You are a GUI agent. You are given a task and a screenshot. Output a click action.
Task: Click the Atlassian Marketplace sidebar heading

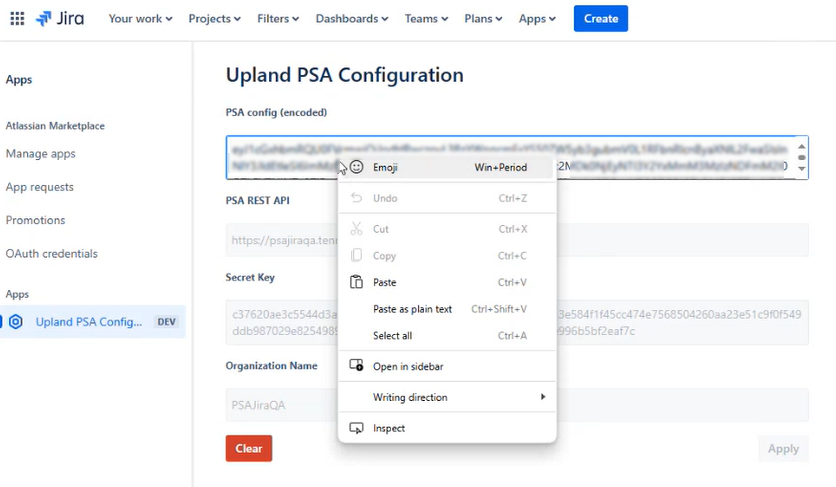[55, 126]
